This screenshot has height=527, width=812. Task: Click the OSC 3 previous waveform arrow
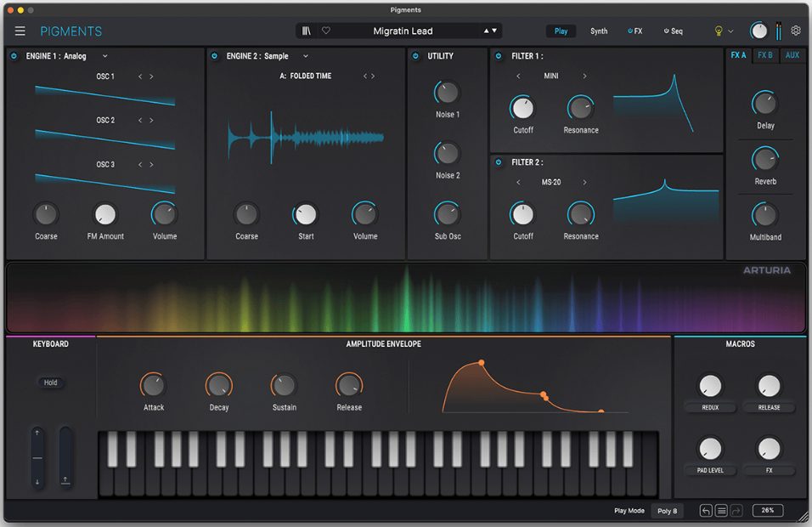tap(140, 165)
